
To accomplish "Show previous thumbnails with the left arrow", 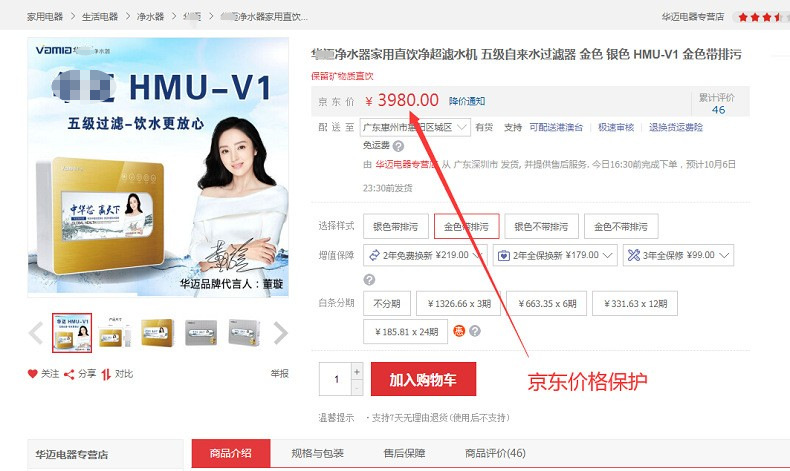I will [36, 333].
